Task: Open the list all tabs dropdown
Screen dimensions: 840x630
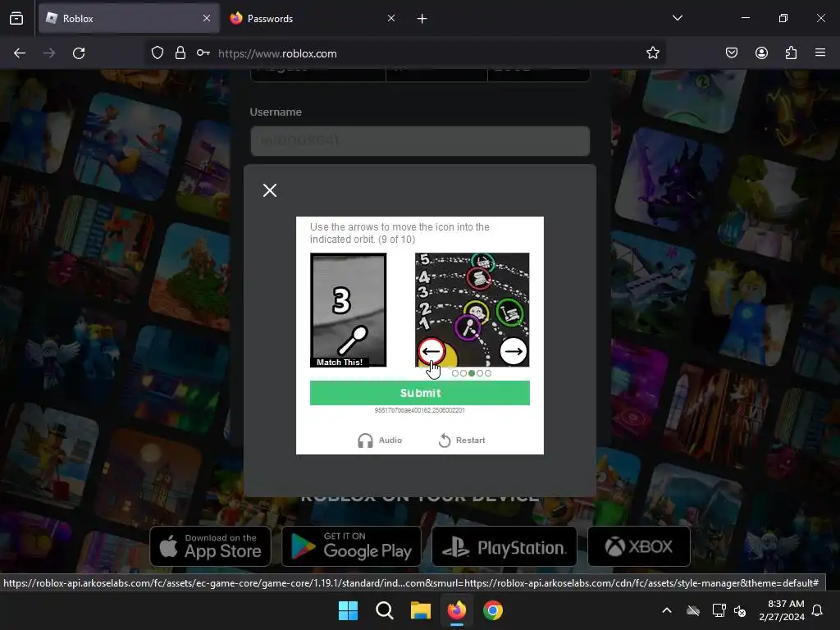Action: (x=677, y=18)
